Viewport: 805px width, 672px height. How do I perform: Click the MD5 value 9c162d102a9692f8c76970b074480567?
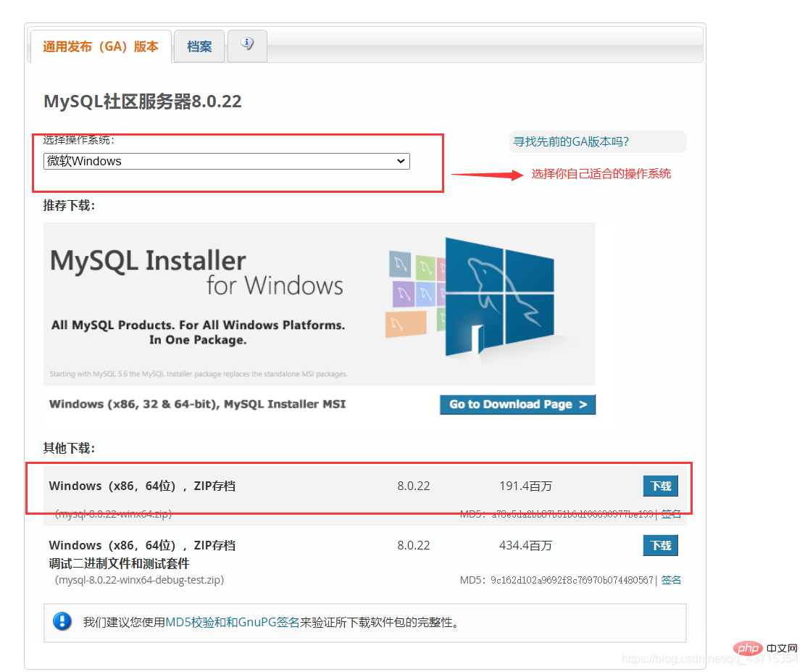(572, 580)
